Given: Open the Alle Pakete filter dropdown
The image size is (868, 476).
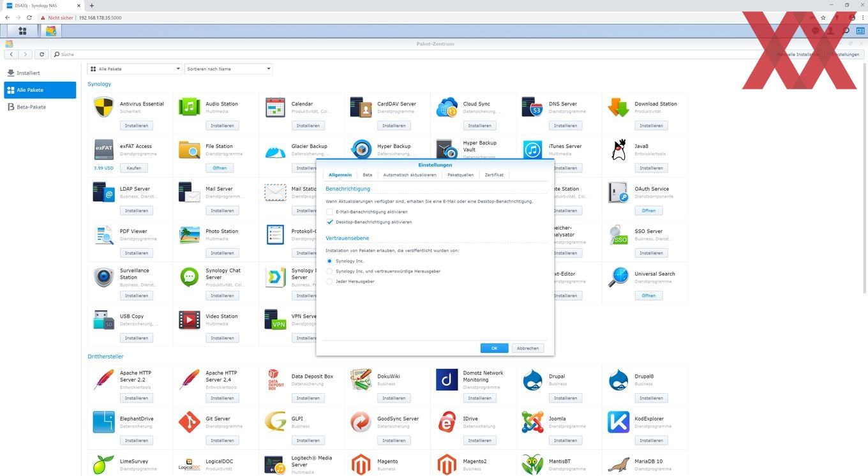Looking at the screenshot, I should (135, 69).
